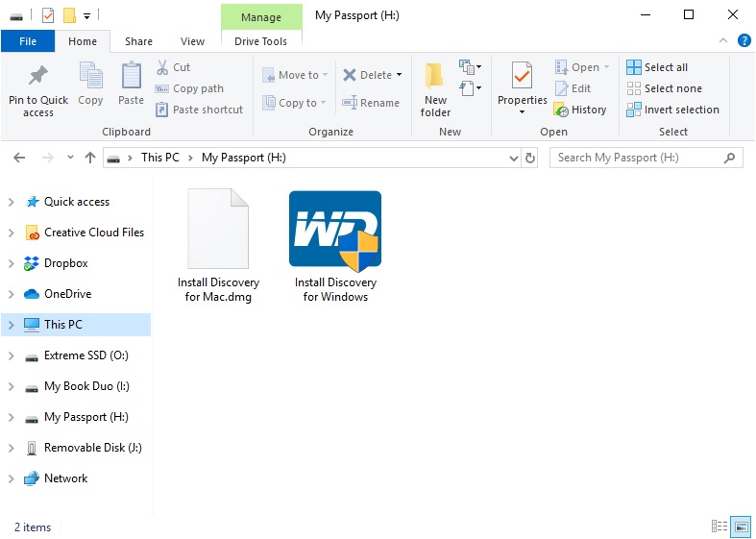Select Network in navigation pane
The image size is (756, 539).
(65, 478)
